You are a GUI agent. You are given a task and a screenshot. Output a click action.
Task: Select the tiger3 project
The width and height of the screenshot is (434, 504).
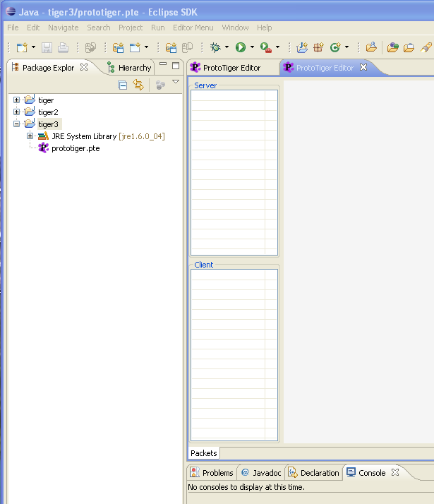tap(48, 124)
